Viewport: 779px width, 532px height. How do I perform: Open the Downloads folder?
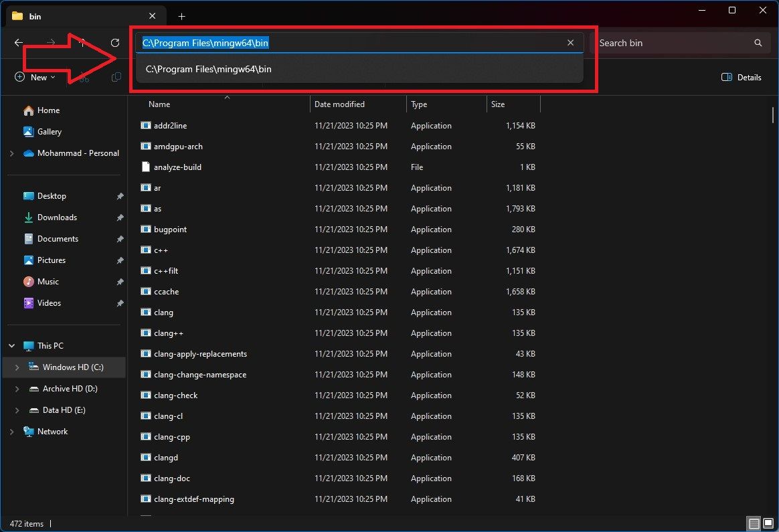[50, 217]
